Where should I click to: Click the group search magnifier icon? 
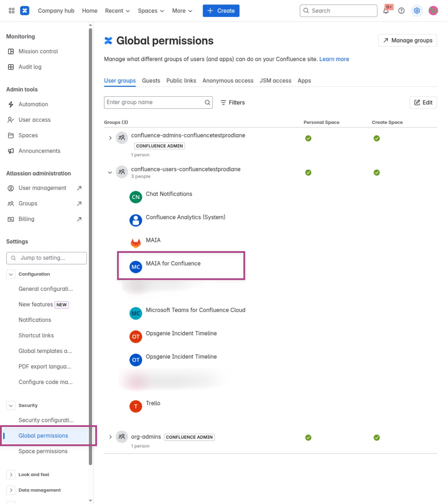(x=208, y=102)
